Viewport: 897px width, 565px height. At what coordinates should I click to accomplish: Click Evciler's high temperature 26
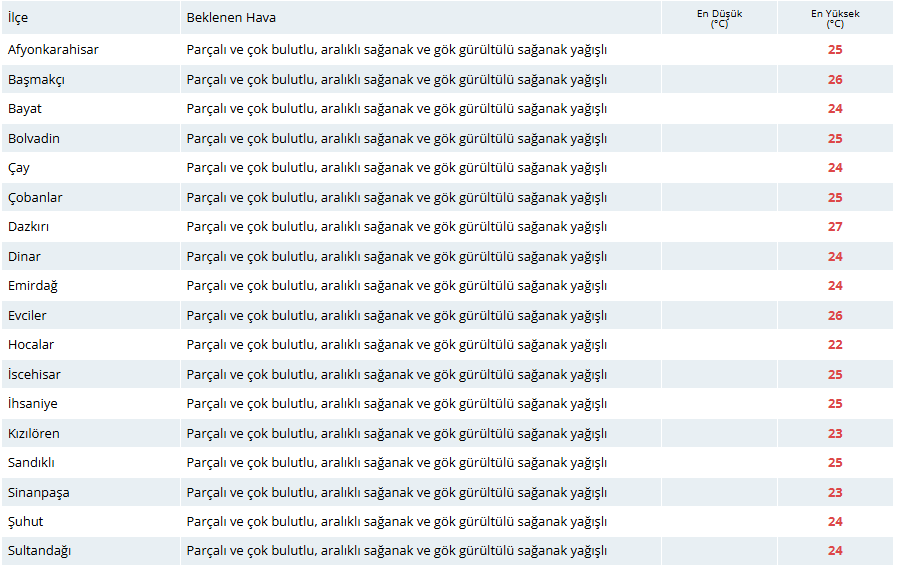(x=835, y=316)
